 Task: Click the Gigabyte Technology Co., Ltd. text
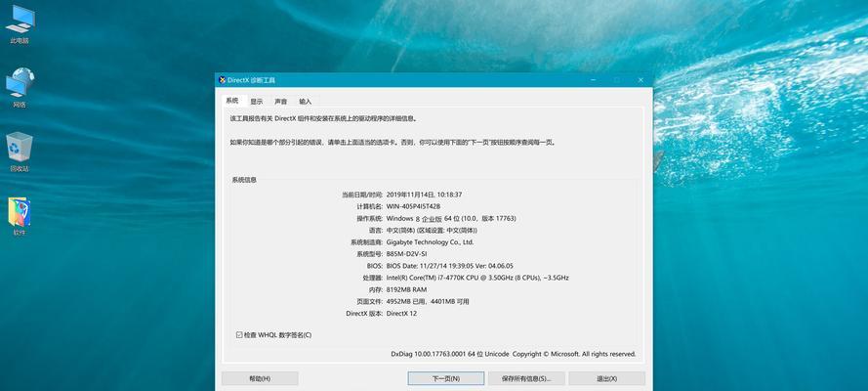pyautogui.click(x=431, y=242)
